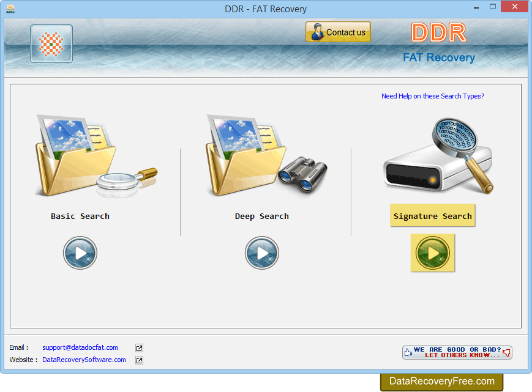
Task: Click the external link icon next to Email
Action: (139, 348)
